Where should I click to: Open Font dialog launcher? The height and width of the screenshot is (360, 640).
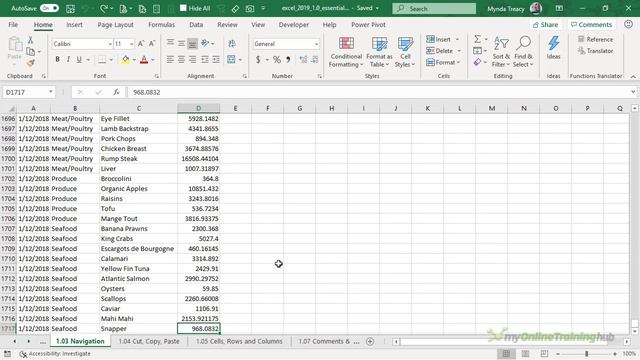(156, 76)
